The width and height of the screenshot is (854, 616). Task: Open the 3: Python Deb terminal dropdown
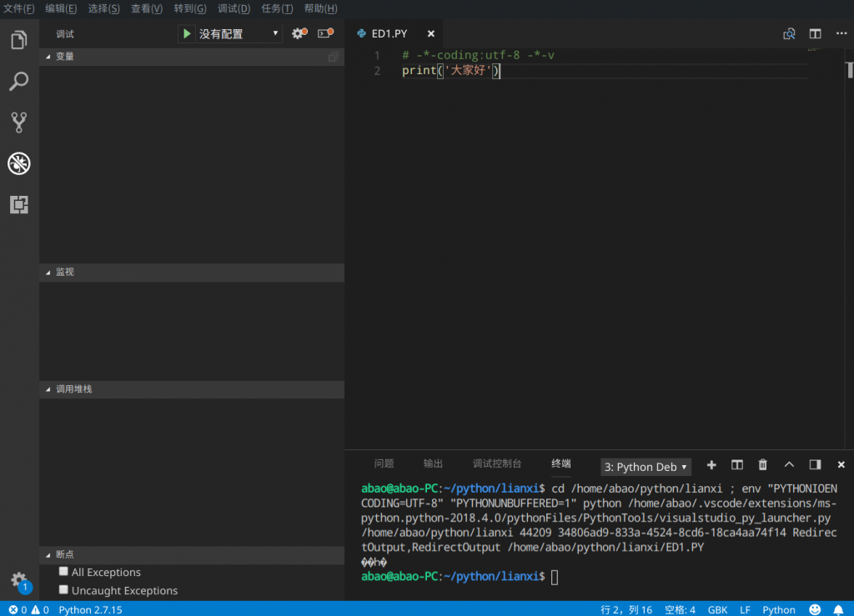(x=646, y=466)
